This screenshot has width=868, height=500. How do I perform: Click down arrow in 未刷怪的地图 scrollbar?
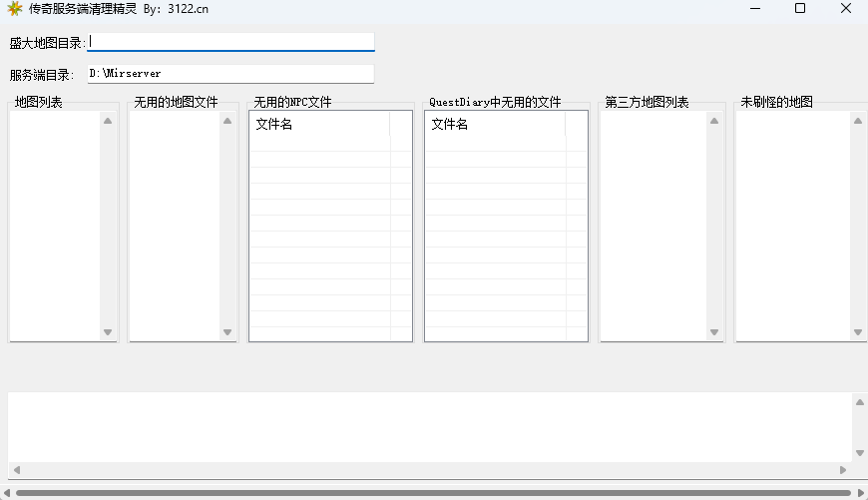pyautogui.click(x=858, y=332)
